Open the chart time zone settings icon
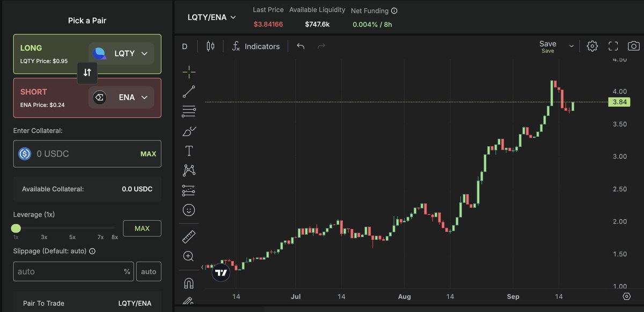 (627, 296)
